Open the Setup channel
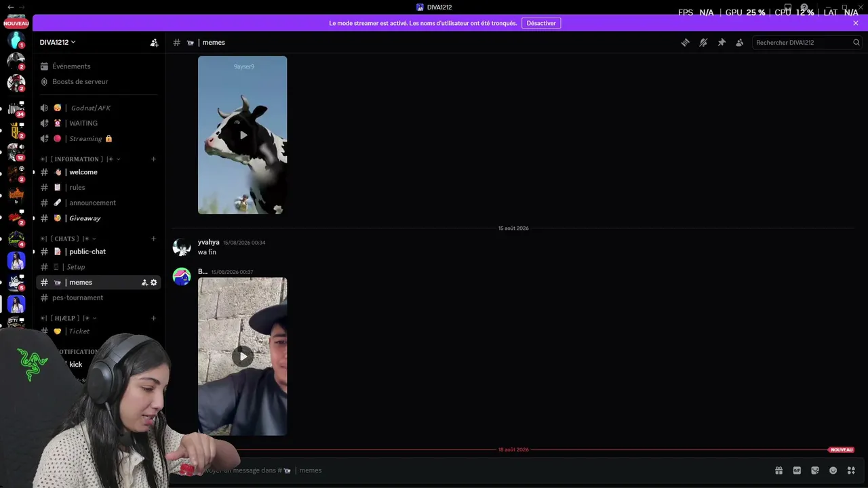Image resolution: width=868 pixels, height=488 pixels. coord(98,267)
